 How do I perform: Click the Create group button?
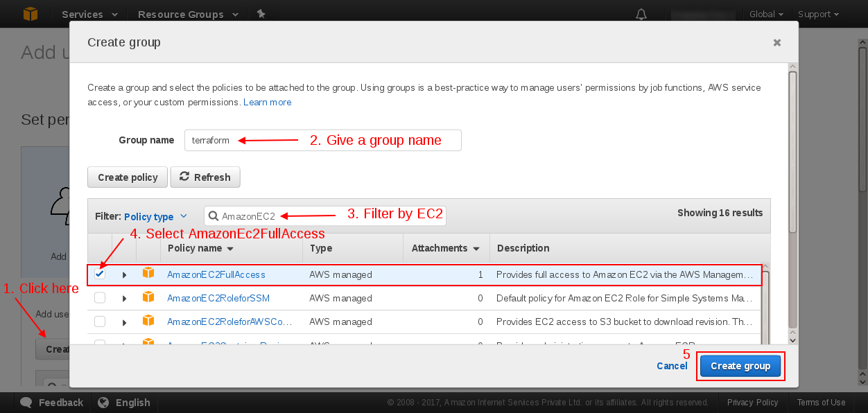click(740, 366)
